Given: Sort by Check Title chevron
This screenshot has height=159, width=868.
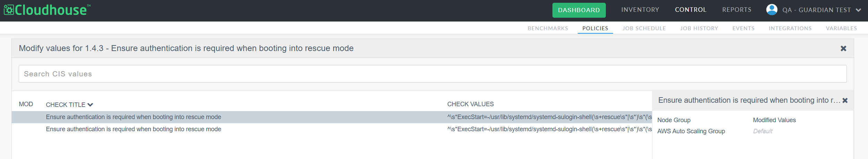Looking at the screenshot, I should 91,104.
